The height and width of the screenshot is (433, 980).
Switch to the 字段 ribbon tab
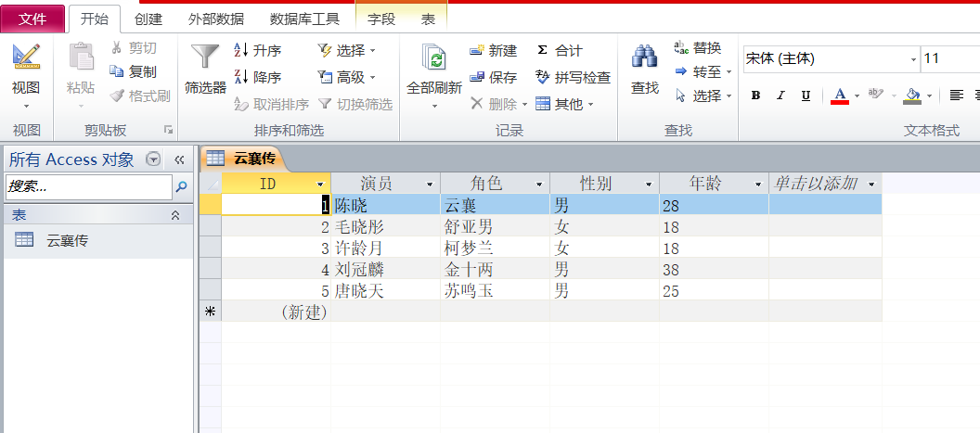pyautogui.click(x=381, y=19)
